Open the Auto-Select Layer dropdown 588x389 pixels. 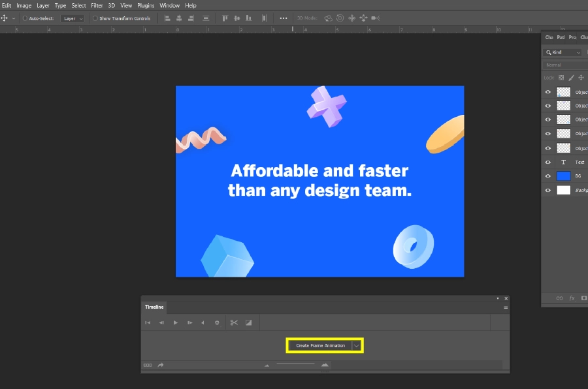[x=73, y=18]
